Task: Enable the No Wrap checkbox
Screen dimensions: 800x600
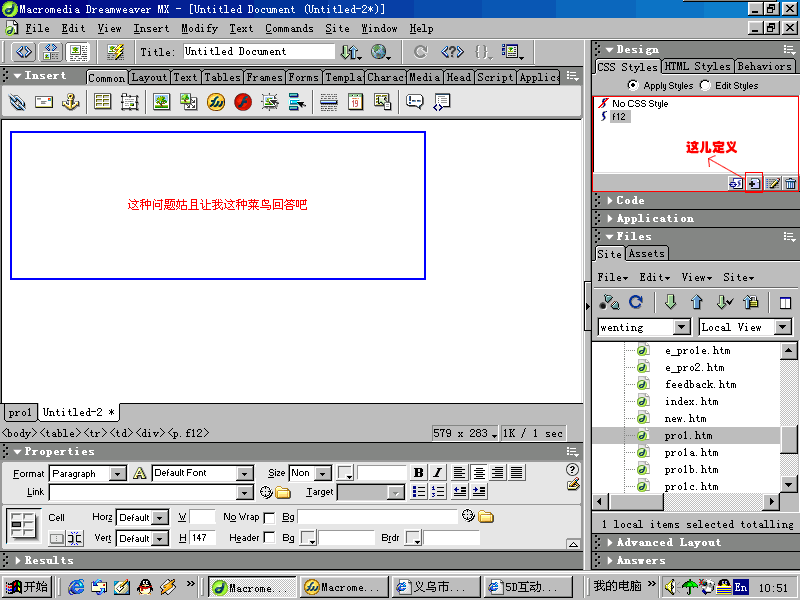Action: click(x=269, y=518)
